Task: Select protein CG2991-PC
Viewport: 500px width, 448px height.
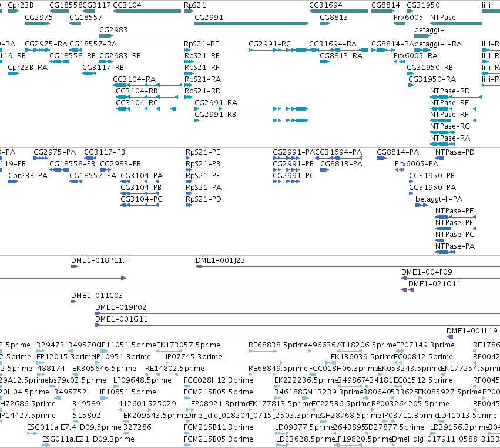Action: coord(286,182)
